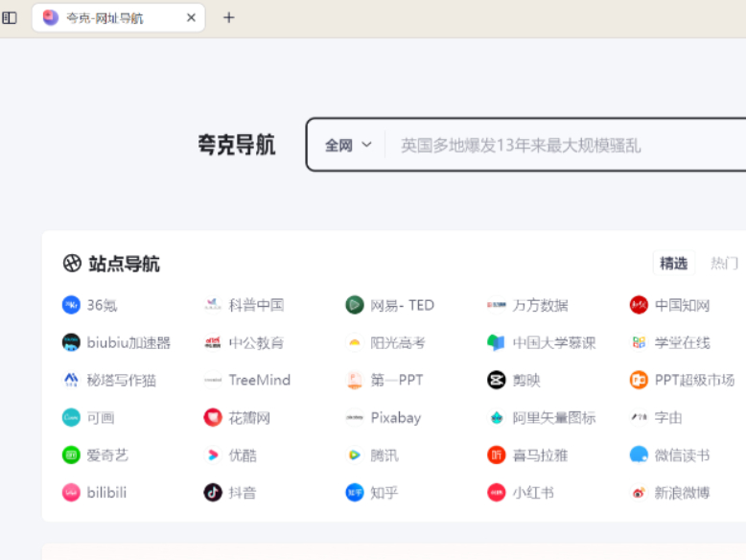This screenshot has height=560, width=746.
Task: Open the TreeMind icon
Action: 213,380
